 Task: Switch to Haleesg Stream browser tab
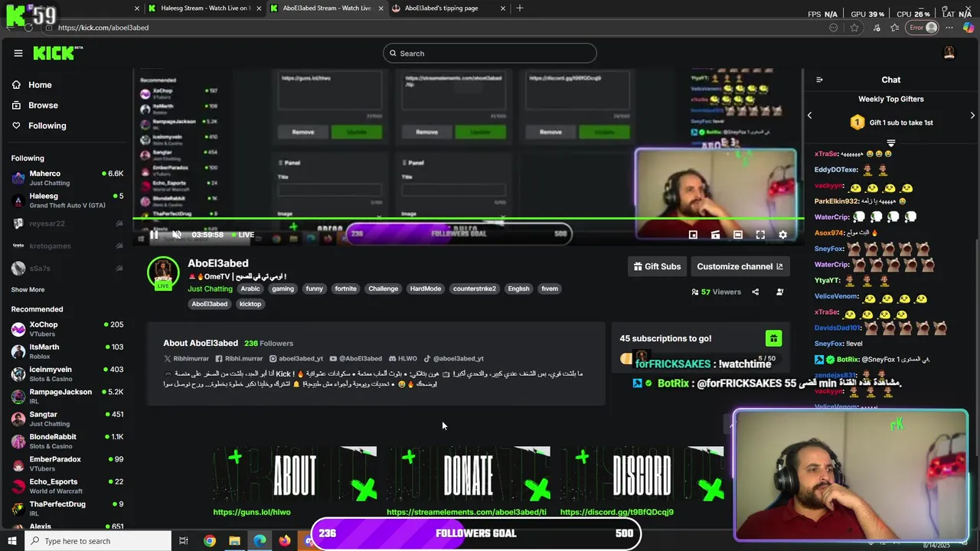[x=204, y=8]
